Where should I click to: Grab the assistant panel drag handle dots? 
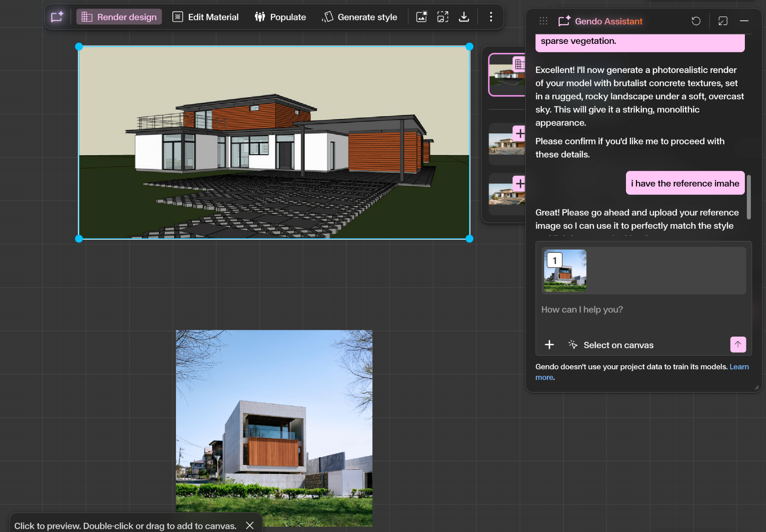pos(543,21)
